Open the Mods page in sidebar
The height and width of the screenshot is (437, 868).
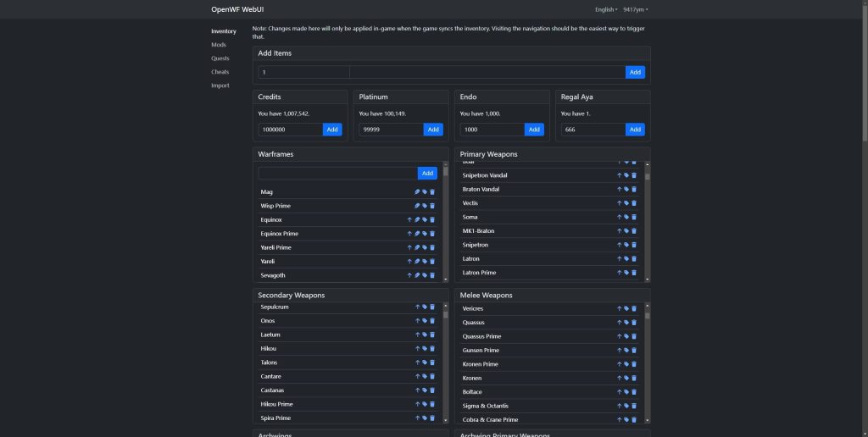point(219,45)
